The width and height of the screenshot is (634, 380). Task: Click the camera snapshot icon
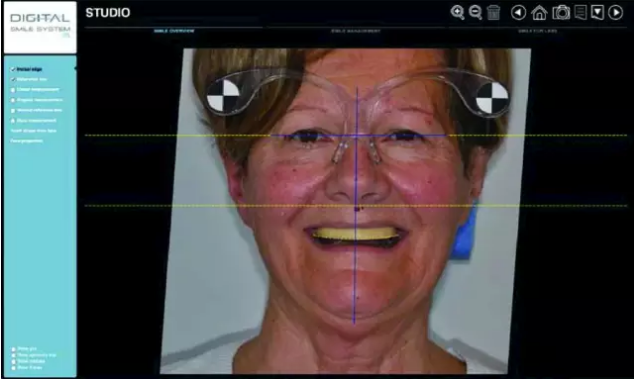click(x=561, y=13)
